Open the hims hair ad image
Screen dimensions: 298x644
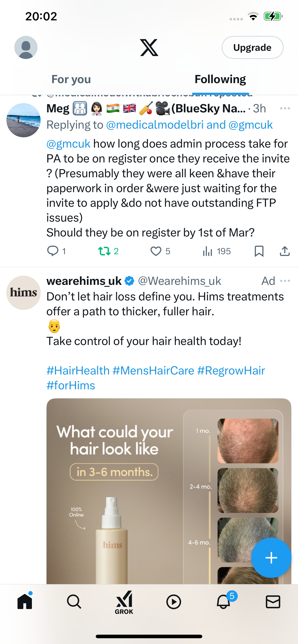(x=169, y=491)
